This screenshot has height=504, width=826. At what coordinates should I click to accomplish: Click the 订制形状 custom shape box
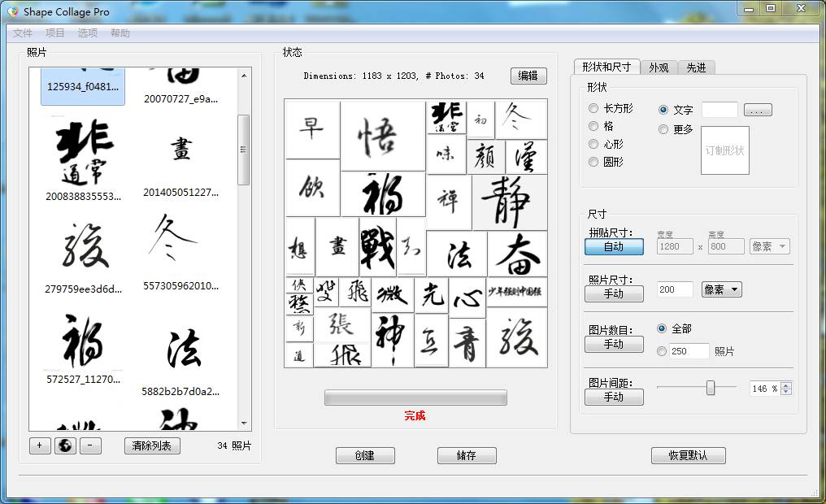pos(725,150)
